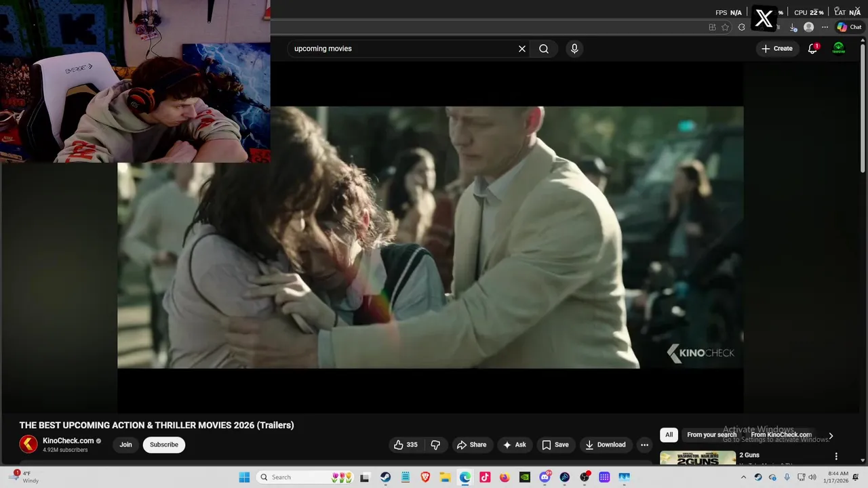Subscribe to KinoCheck.com
This screenshot has height=488, width=868.
[x=164, y=445]
